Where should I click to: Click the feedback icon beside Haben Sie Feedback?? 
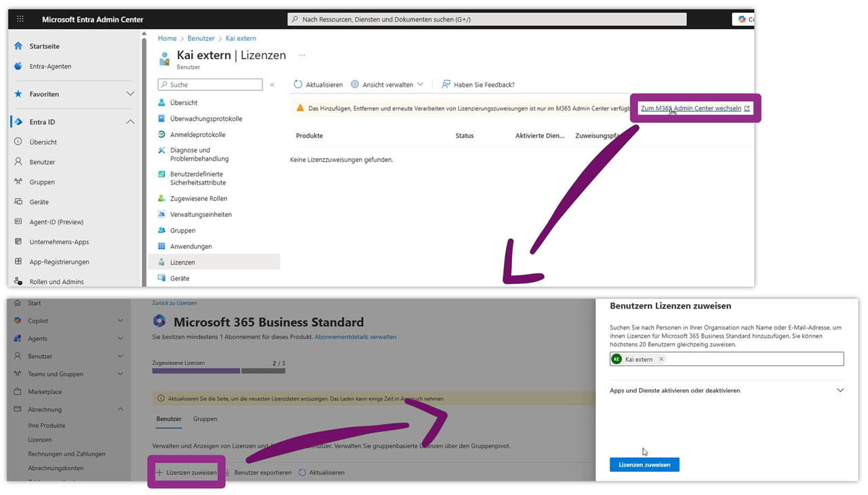(446, 85)
